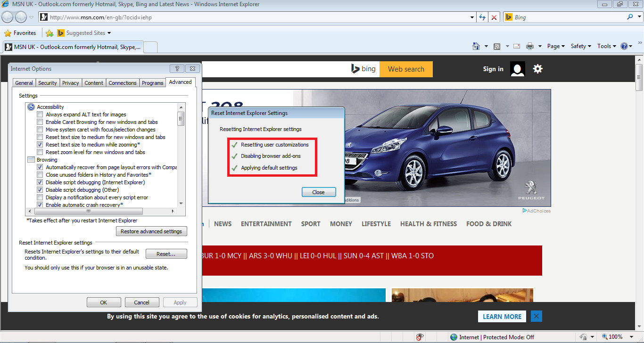Switch to the General tab
Image resolution: width=644 pixels, height=343 pixels.
[24, 83]
